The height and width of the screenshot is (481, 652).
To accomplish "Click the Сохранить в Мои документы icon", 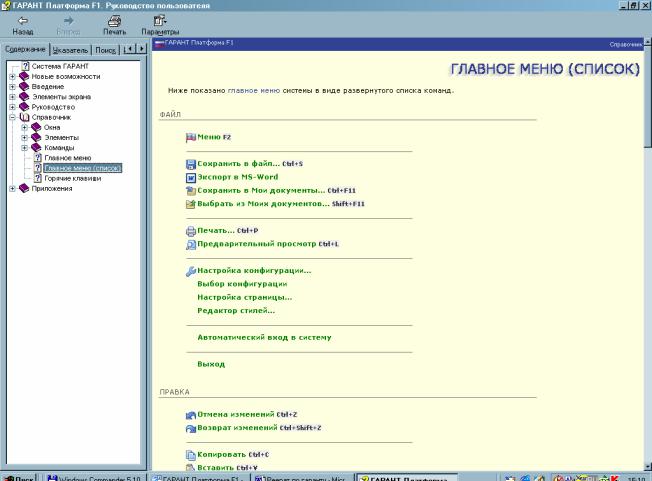I will point(190,191).
